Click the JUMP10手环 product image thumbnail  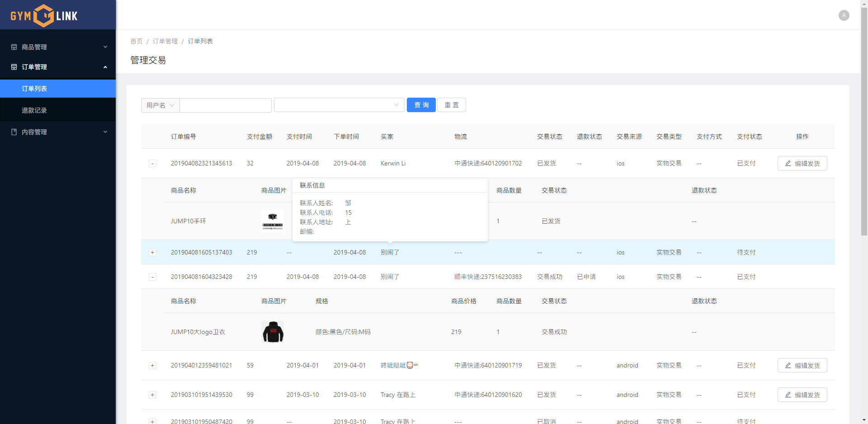click(x=273, y=221)
